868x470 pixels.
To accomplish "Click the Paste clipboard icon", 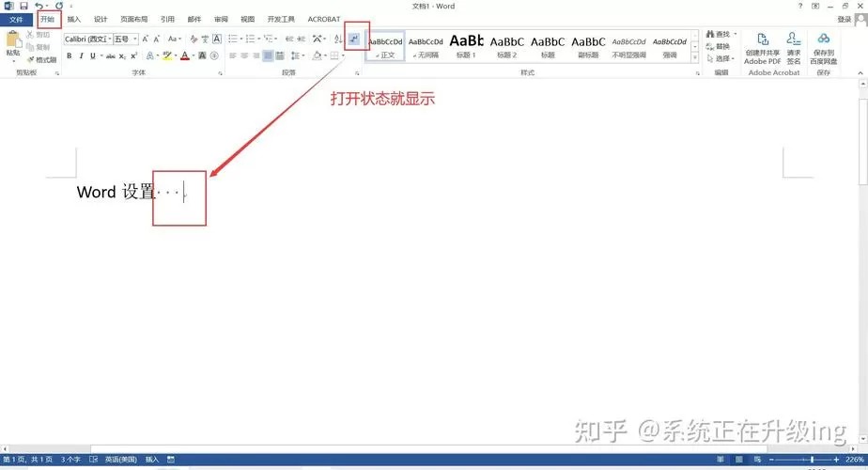I will coord(13,39).
